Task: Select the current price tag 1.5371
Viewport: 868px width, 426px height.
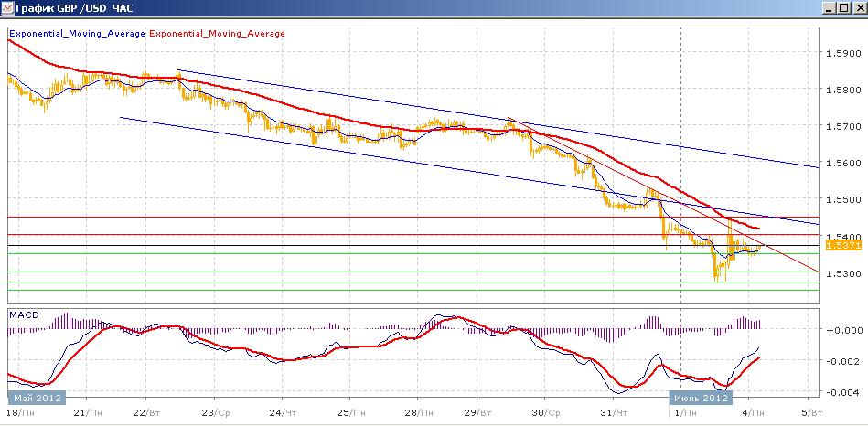Action: [x=841, y=245]
